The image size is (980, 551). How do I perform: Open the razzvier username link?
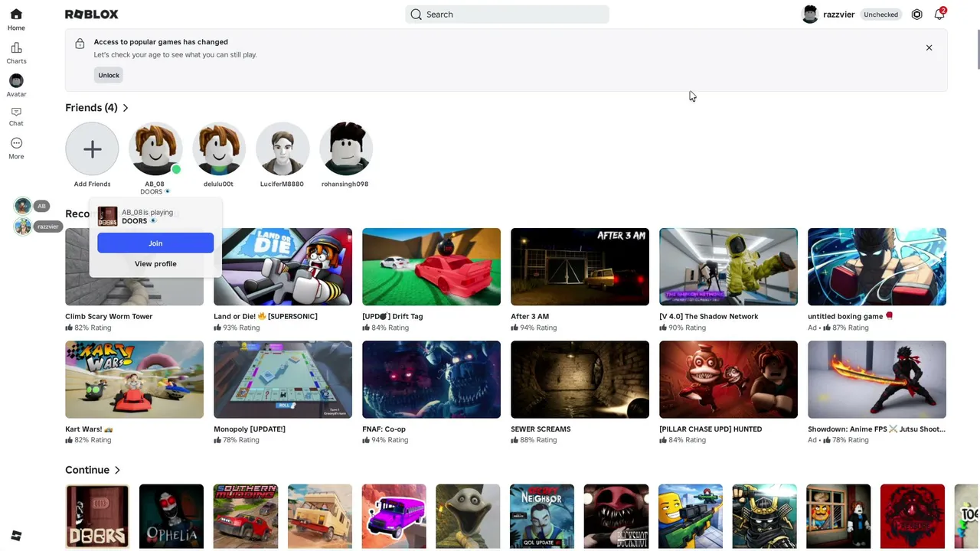pyautogui.click(x=838, y=15)
